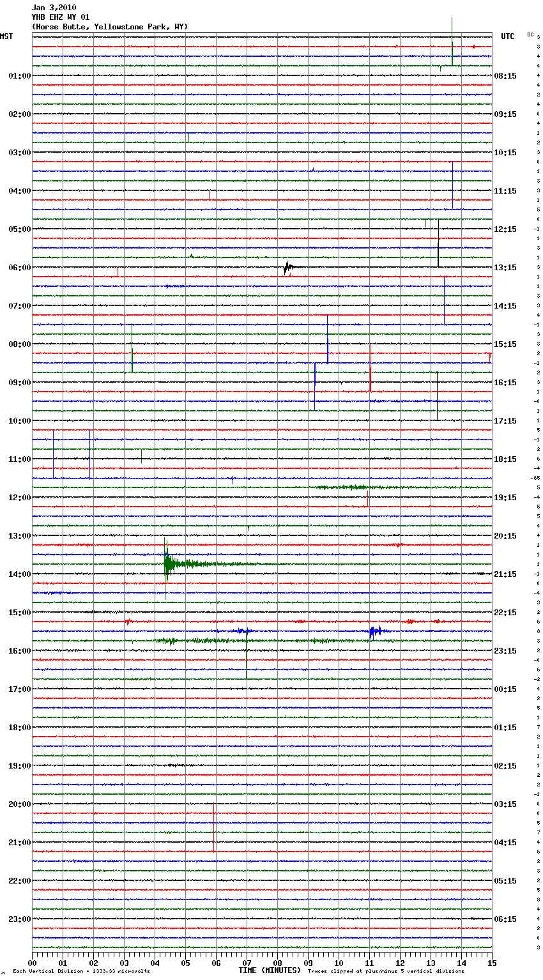Click the tall red spike near 20:00 MST
Image resolution: width=543 pixels, height=980 pixels.
(x=214, y=827)
